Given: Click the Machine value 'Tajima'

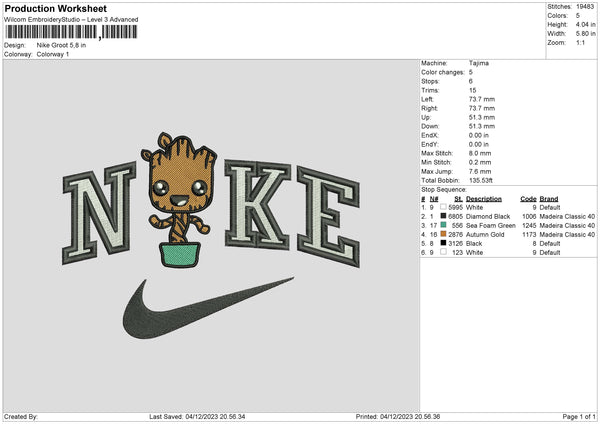Looking at the screenshot, I should coord(479,63).
